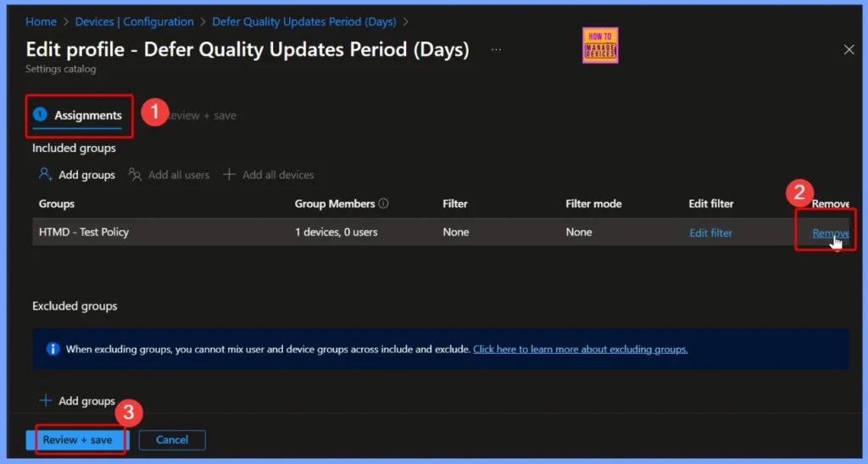Open Defer Quality Updates Period breadcrumb

pos(304,22)
